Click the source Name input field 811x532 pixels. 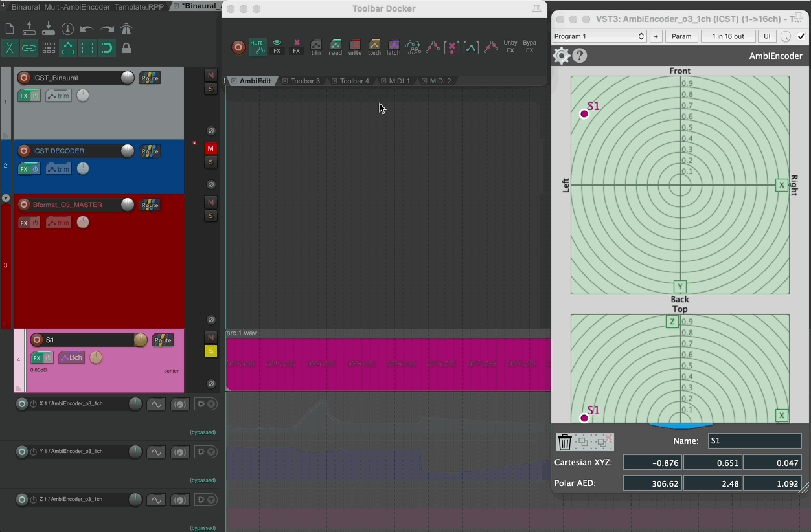[x=754, y=441]
